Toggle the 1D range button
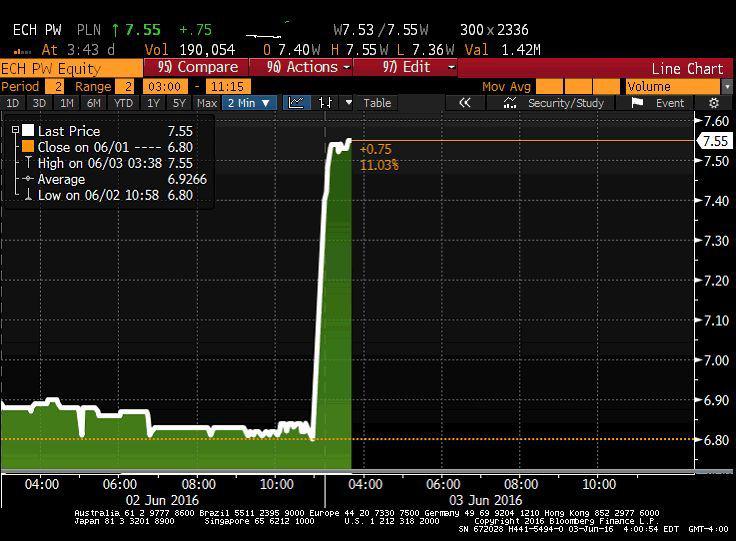The height and width of the screenshot is (541, 736). (x=12, y=103)
